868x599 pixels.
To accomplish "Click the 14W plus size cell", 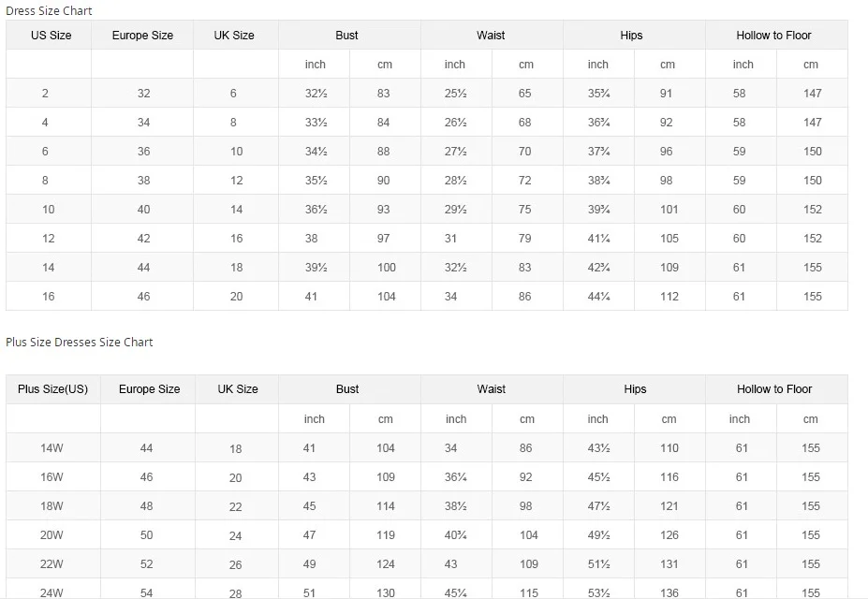I will (x=51, y=448).
